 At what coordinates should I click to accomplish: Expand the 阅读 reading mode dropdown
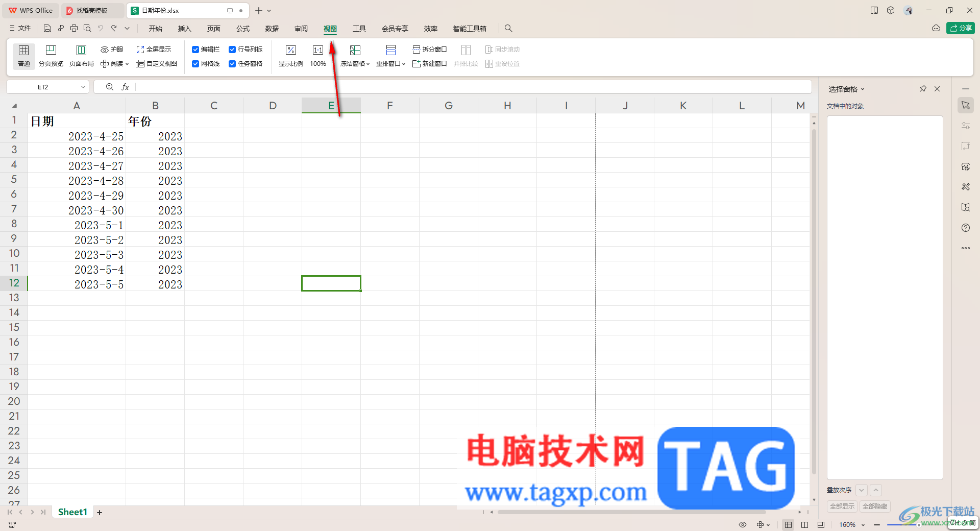click(127, 64)
